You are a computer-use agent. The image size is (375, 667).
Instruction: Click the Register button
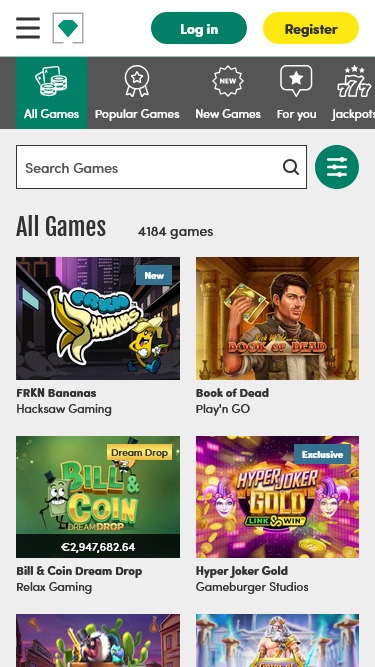click(x=311, y=28)
